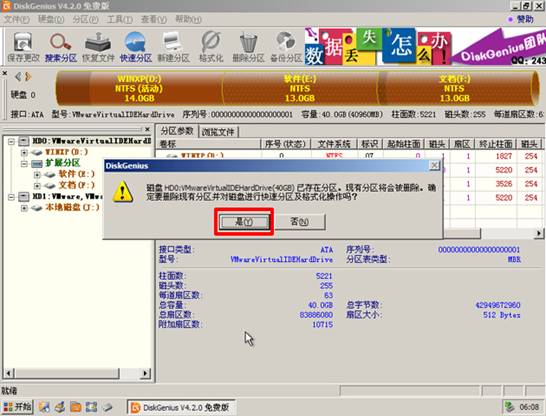Open the Backup Partition (备份分区) tool
The width and height of the screenshot is (546, 416).
pyautogui.click(x=286, y=47)
